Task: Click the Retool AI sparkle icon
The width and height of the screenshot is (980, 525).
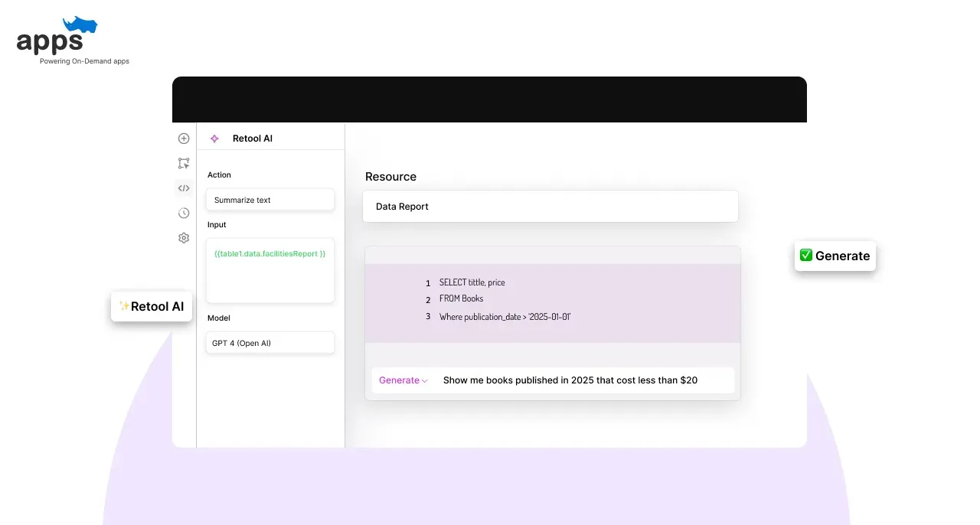Action: tap(214, 139)
